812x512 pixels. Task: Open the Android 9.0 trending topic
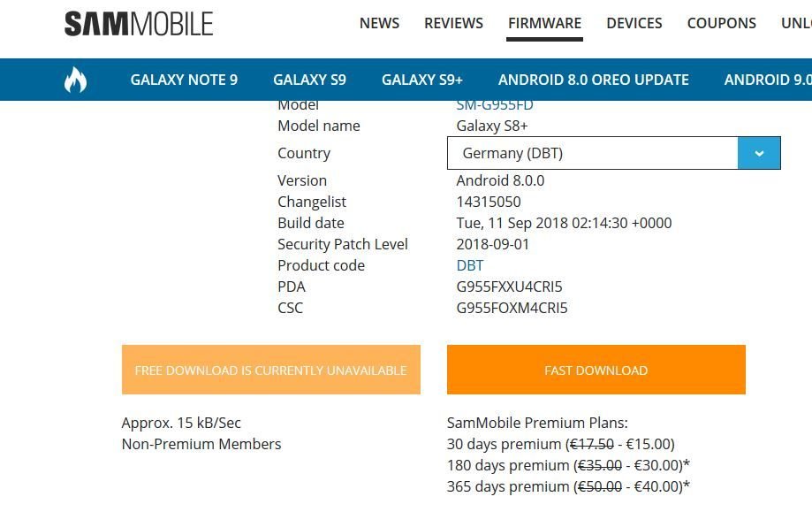point(768,80)
